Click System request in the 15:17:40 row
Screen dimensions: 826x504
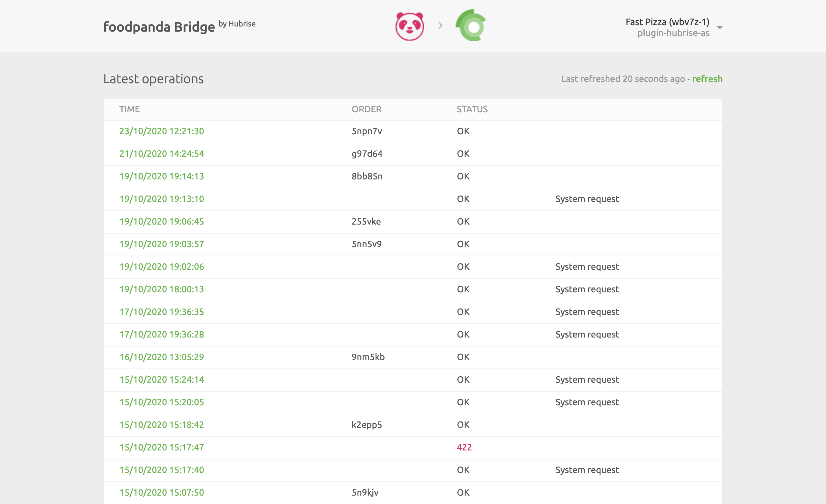(x=587, y=470)
